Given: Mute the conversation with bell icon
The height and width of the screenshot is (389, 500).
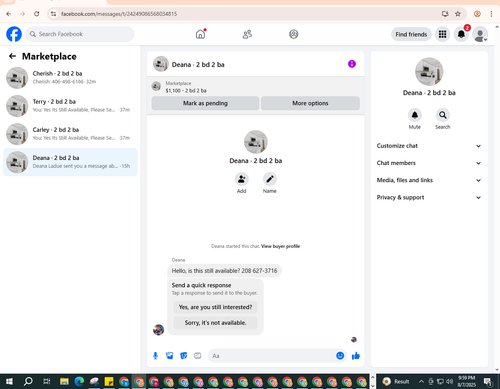Looking at the screenshot, I should [415, 115].
